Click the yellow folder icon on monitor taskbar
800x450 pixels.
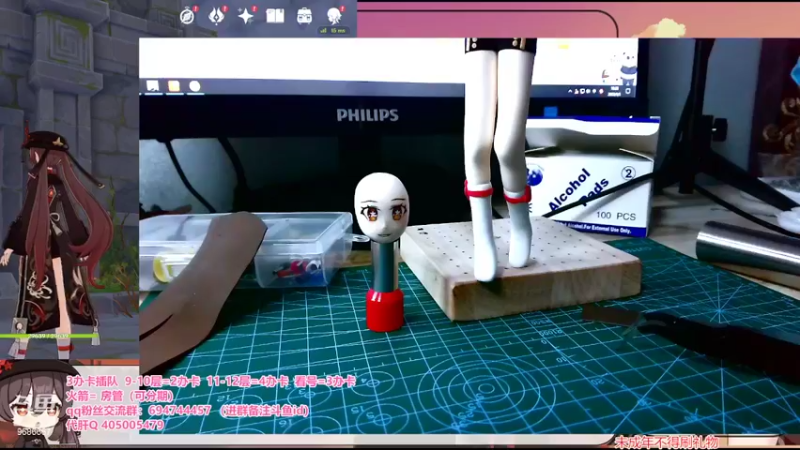(174, 86)
